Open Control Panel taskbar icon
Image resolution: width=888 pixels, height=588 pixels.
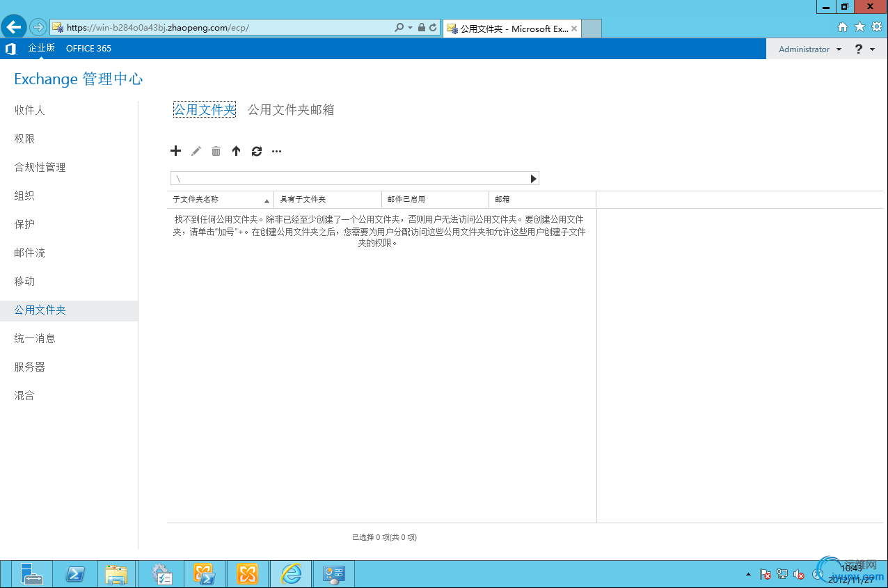tap(334, 574)
